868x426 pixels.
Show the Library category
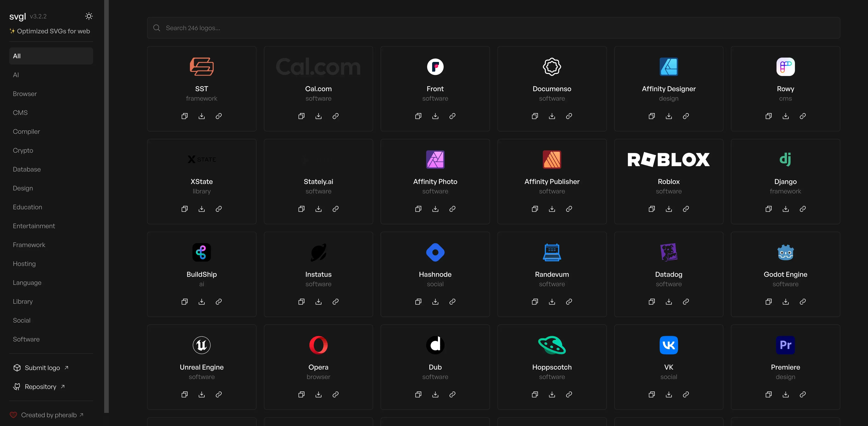tap(51, 301)
